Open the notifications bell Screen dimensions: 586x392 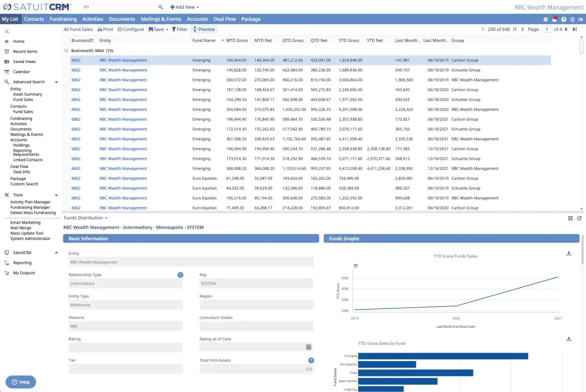coord(554,19)
